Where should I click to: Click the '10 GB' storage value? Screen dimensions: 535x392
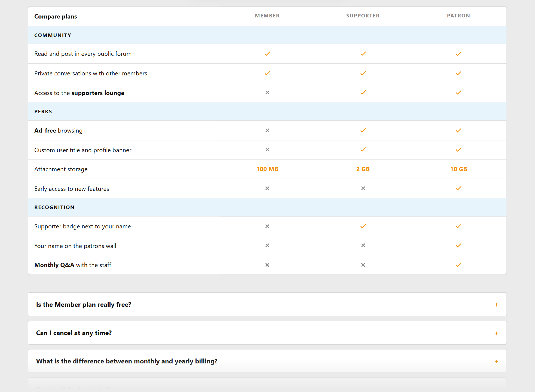point(458,169)
